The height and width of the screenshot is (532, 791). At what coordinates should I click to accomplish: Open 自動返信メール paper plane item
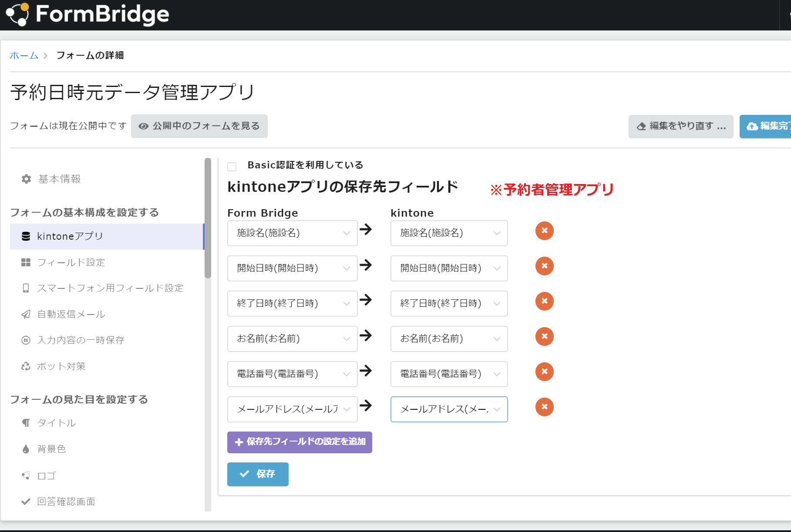[x=63, y=314]
